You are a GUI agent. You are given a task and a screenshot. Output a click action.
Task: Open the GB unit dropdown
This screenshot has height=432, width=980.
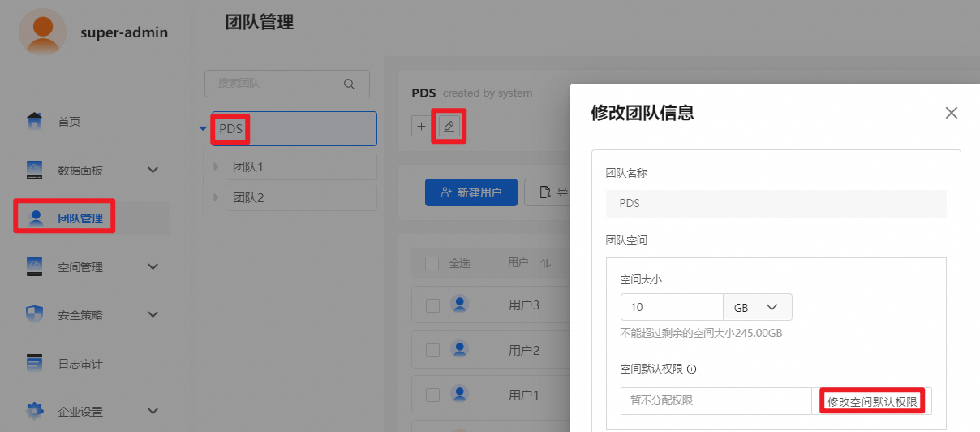(x=758, y=307)
